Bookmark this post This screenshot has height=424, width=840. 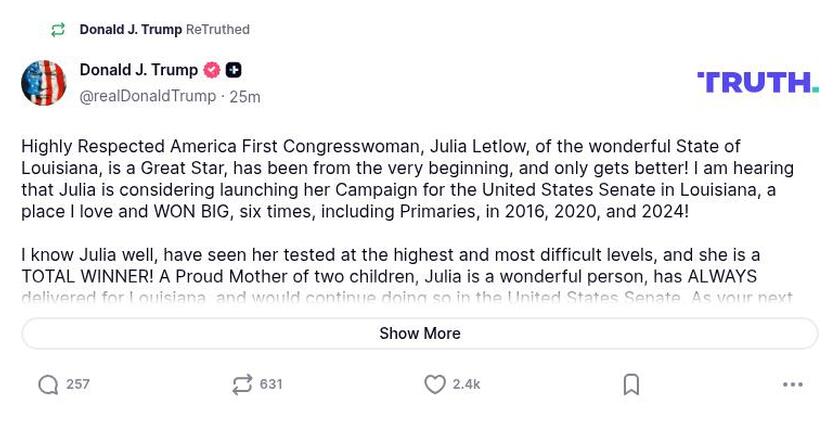[x=631, y=385]
